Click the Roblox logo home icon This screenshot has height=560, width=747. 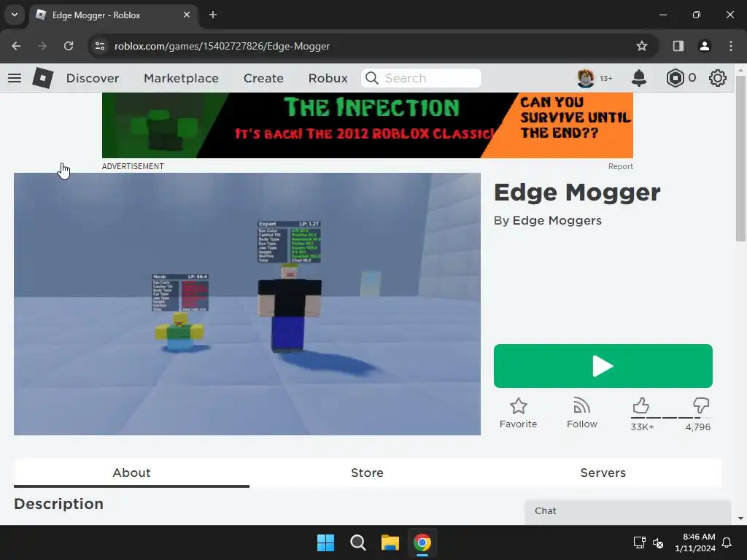tap(42, 77)
